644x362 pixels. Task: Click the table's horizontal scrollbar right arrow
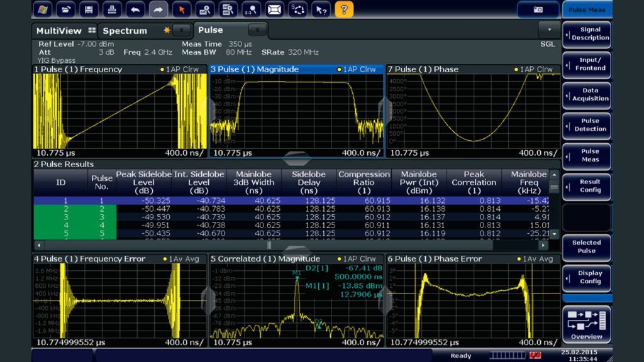tap(543, 245)
